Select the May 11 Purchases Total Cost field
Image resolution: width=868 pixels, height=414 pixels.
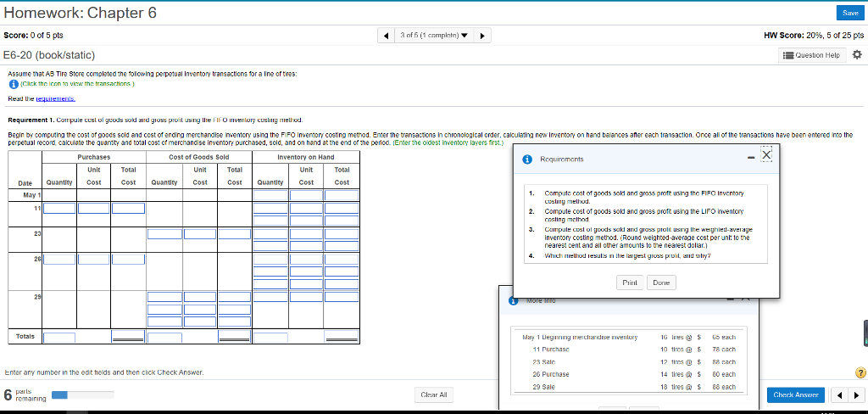[128, 209]
